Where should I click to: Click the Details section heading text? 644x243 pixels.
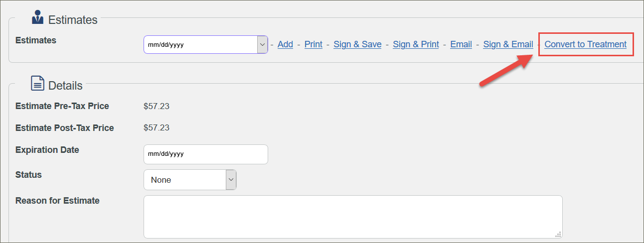65,86
